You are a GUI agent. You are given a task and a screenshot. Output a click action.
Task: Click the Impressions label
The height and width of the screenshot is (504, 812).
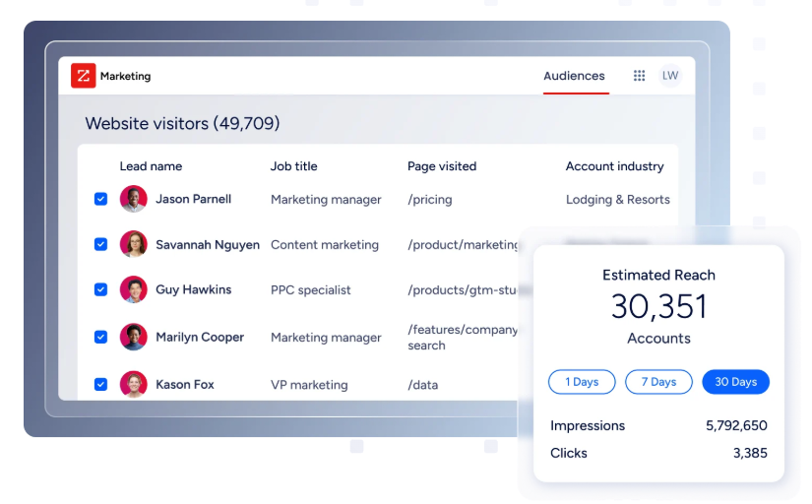click(x=588, y=426)
